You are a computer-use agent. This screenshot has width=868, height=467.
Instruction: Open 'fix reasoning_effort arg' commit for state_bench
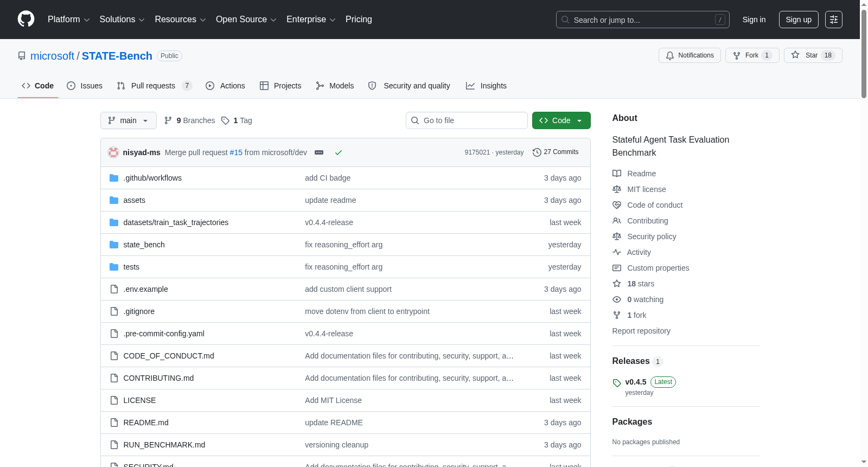click(343, 245)
